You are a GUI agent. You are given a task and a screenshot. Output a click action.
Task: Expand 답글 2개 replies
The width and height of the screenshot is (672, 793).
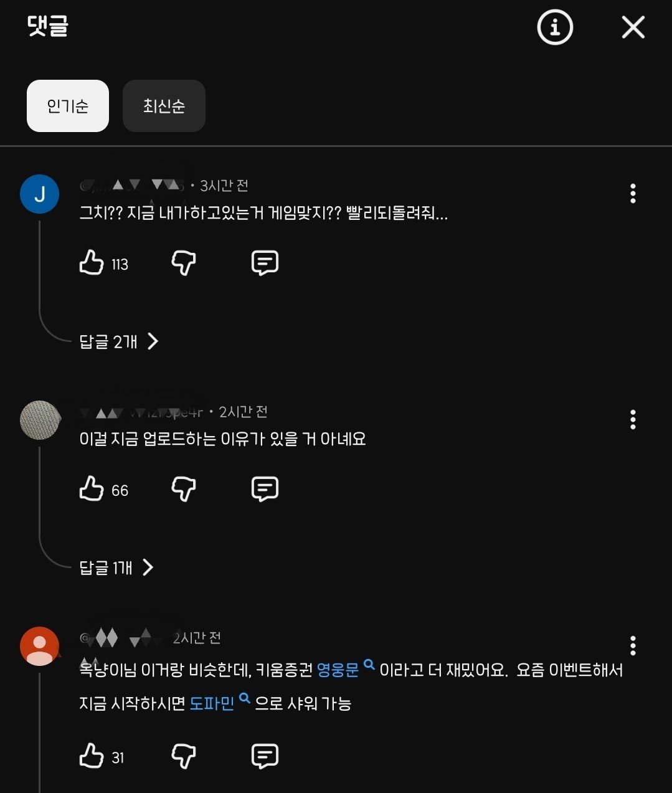click(x=118, y=341)
